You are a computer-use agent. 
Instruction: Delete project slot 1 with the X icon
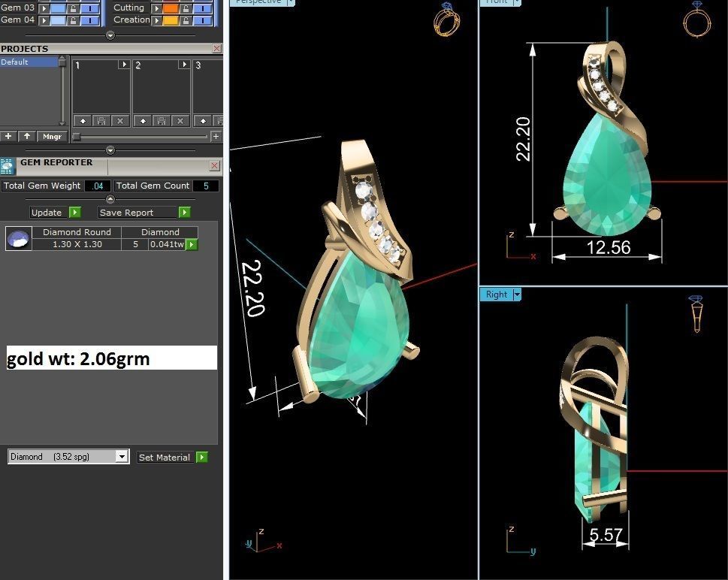(x=120, y=121)
